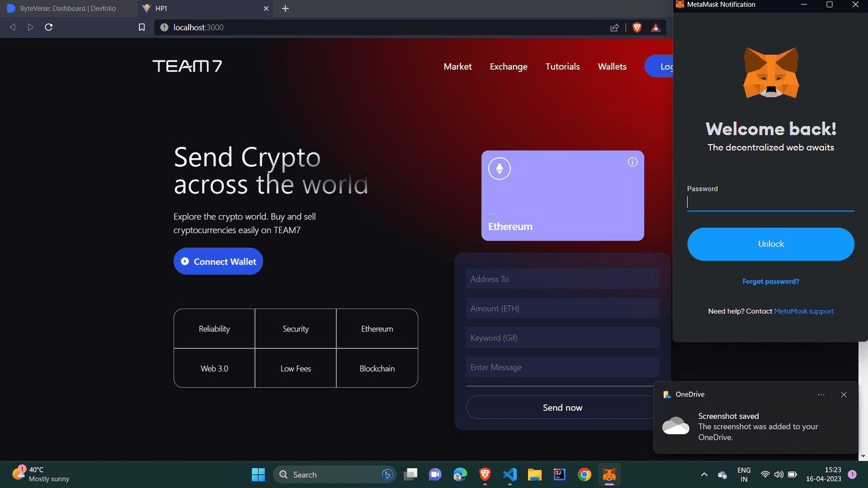Click the MetaMask fox logo

tap(771, 73)
